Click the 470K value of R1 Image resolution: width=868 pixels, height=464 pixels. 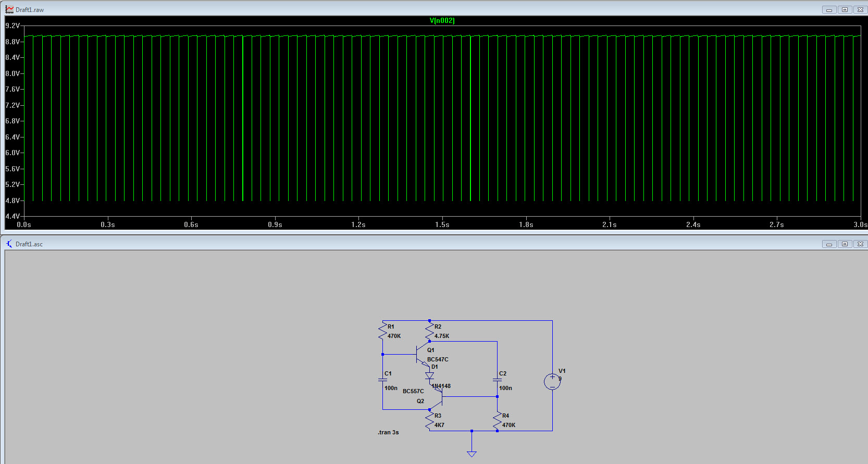pos(394,336)
